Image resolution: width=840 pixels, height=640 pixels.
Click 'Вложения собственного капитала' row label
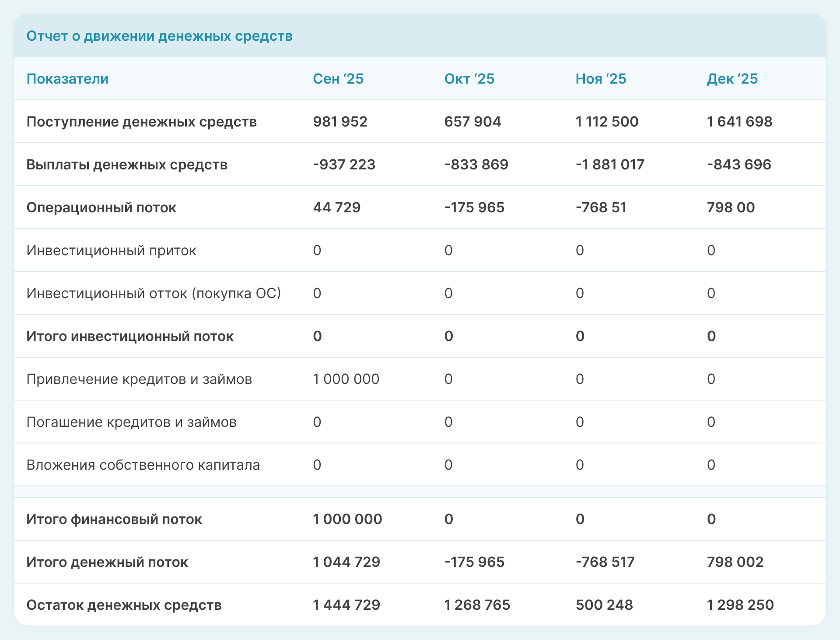(x=143, y=465)
